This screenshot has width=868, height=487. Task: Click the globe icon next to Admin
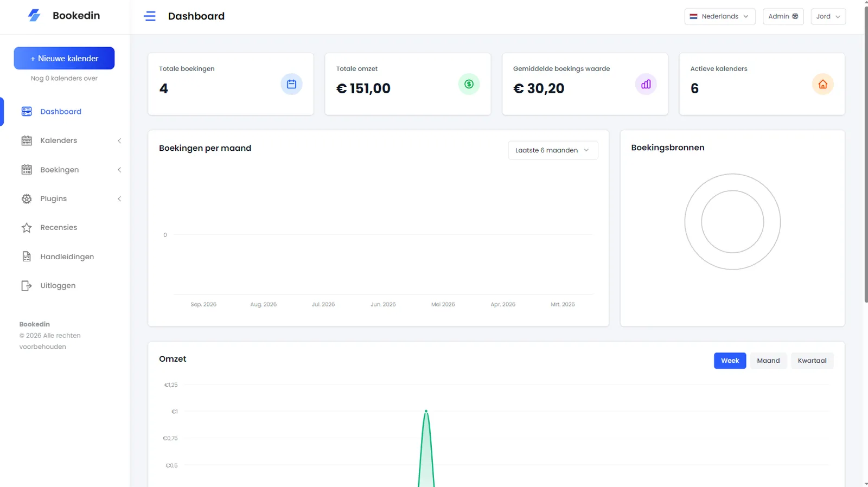795,16
